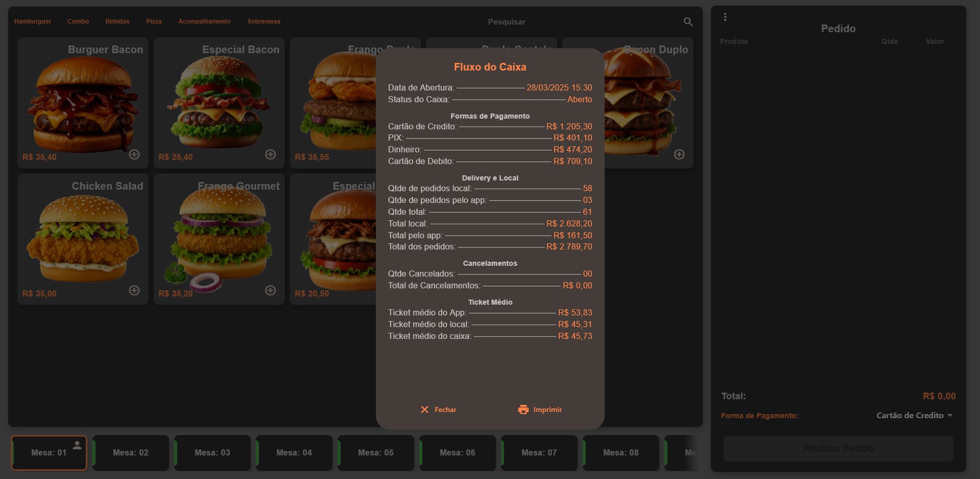Select table Mesa: 07
This screenshot has height=479, width=980.
539,452
